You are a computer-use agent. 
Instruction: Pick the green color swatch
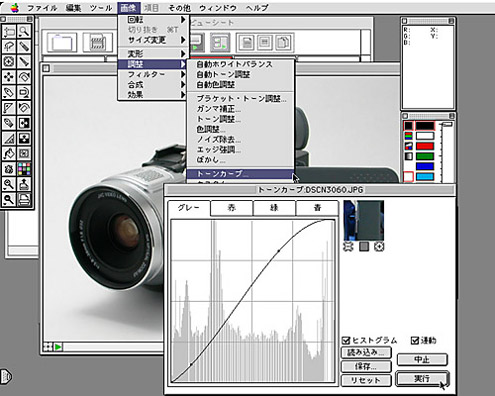pyautogui.click(x=425, y=156)
